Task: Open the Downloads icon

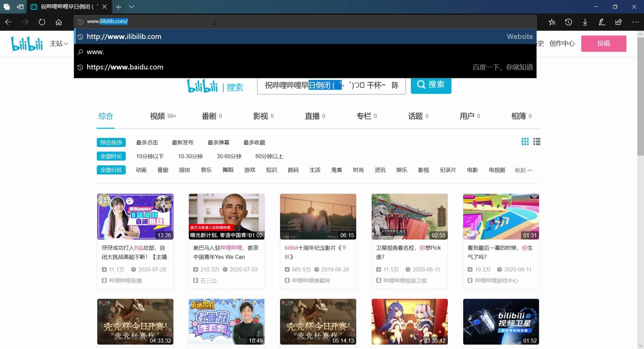Action: [x=585, y=22]
